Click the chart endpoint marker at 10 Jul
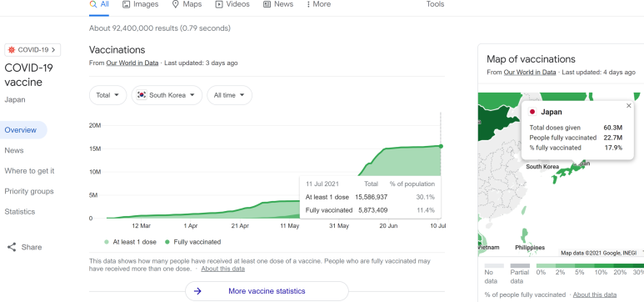The image size is (644, 302). tap(441, 146)
